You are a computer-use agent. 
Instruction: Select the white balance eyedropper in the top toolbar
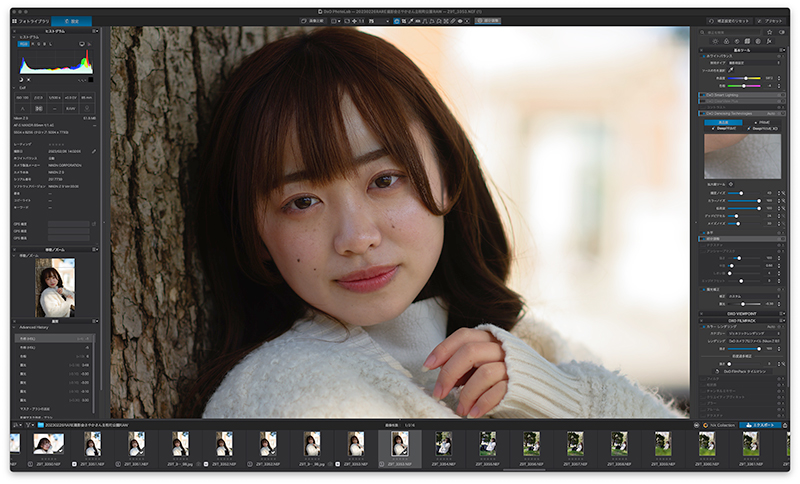click(411, 21)
